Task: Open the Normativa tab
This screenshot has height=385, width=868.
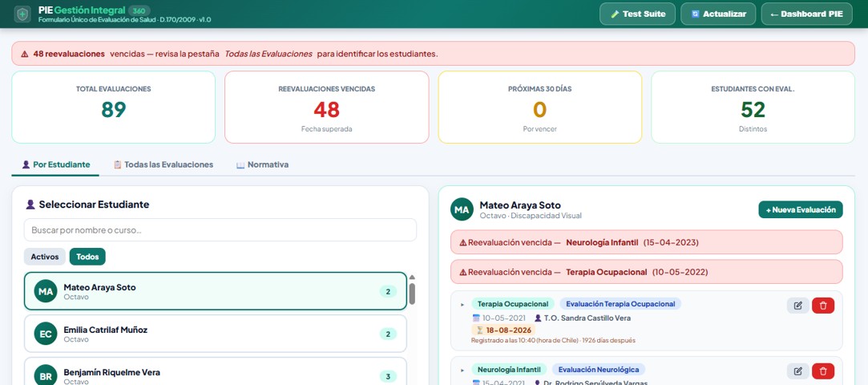Action: coord(262,164)
